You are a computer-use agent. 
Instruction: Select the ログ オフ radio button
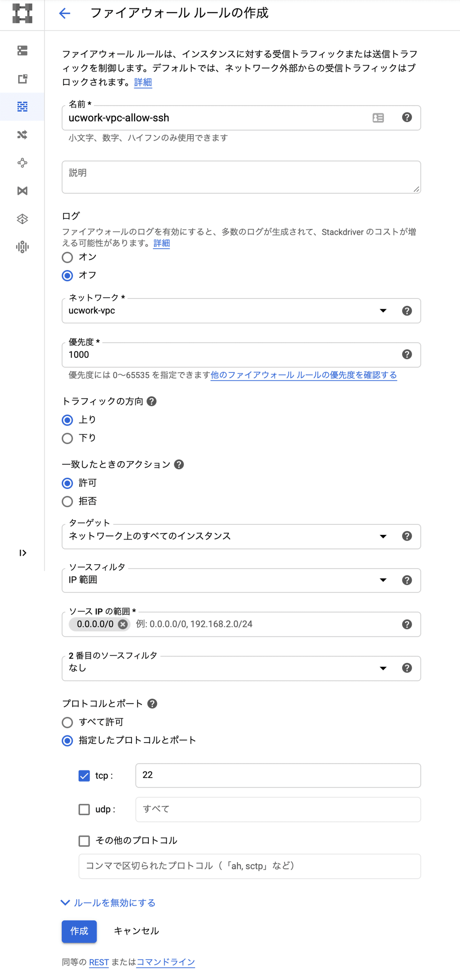pos(67,276)
